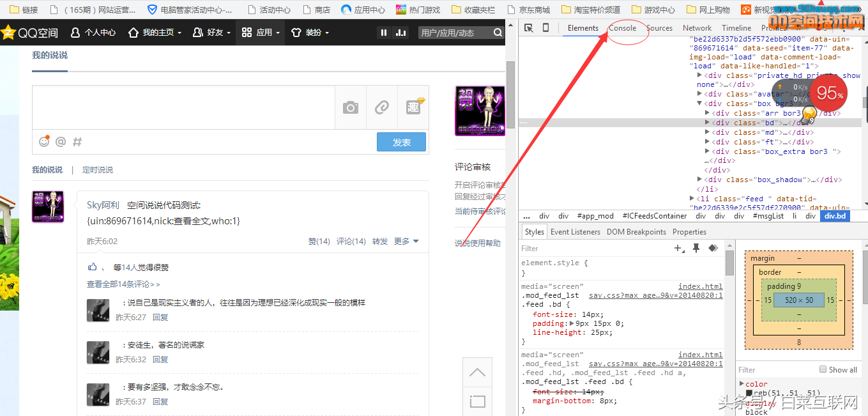Expand color property in Computed pane
This screenshot has height=416, width=868.
tap(742, 384)
